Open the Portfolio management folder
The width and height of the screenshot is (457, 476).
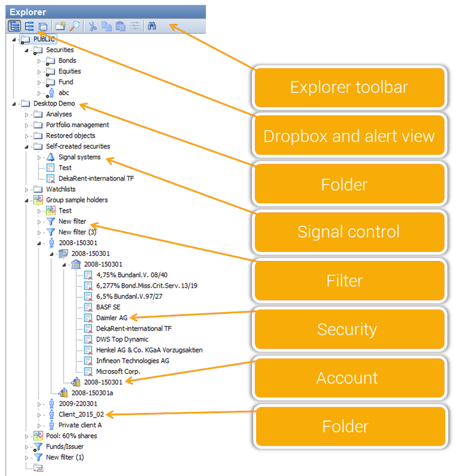(x=77, y=125)
